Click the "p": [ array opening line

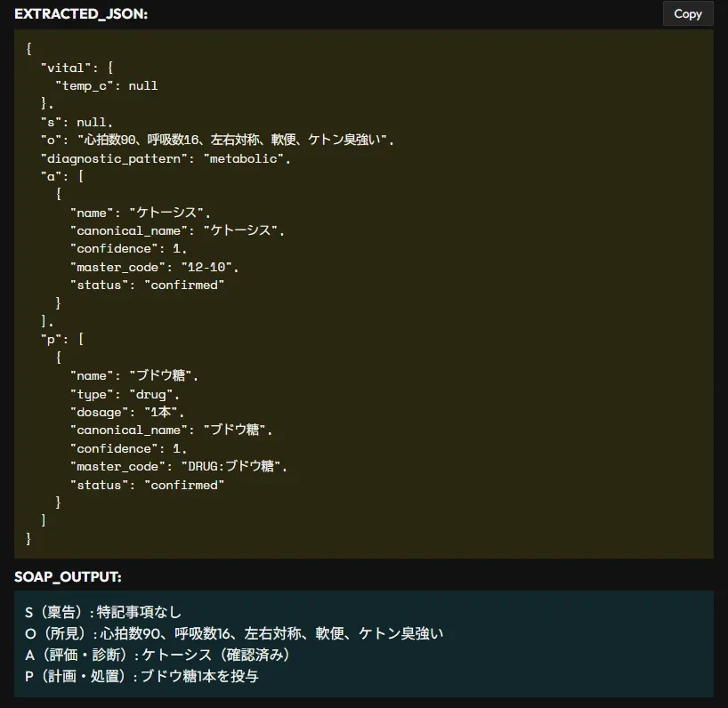62,340
